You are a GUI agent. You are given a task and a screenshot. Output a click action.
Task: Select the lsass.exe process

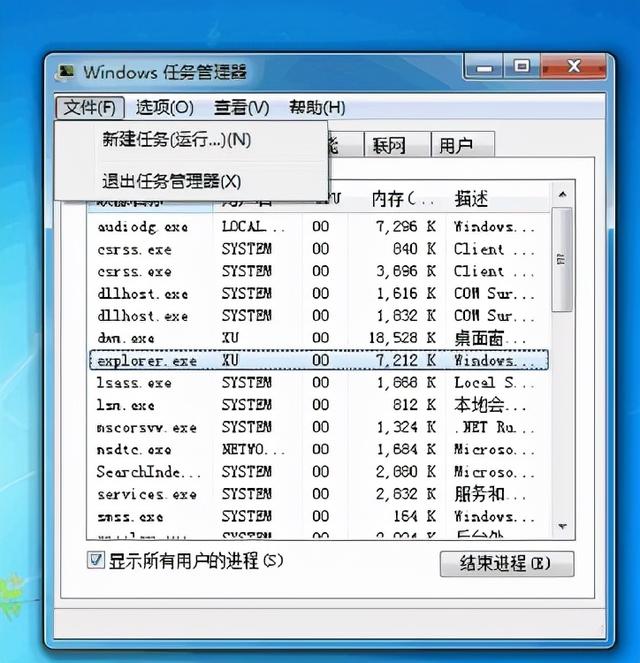click(319, 383)
